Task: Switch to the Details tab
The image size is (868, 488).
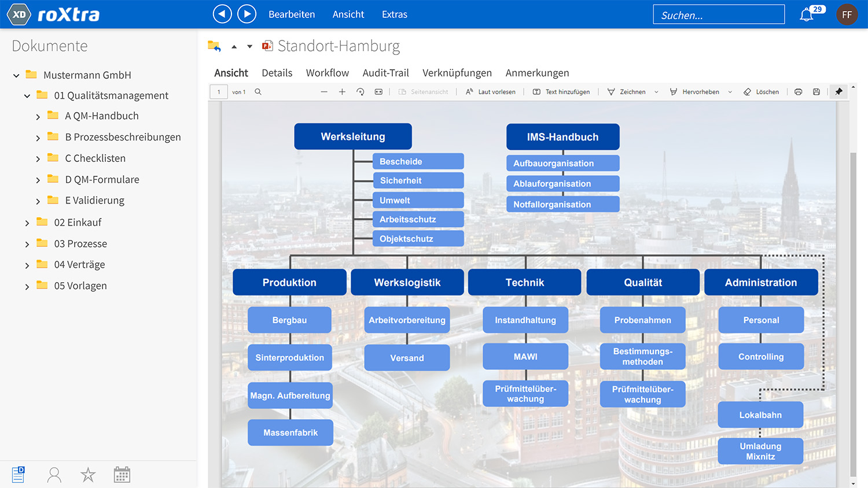Action: click(x=277, y=73)
